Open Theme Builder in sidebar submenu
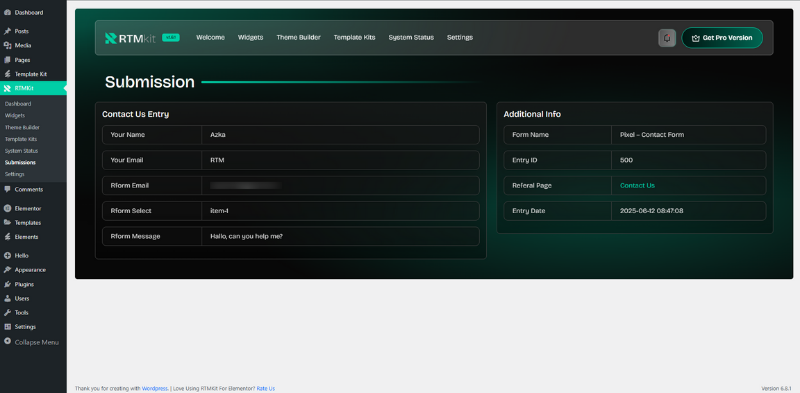Image resolution: width=800 pixels, height=393 pixels. pyautogui.click(x=22, y=127)
